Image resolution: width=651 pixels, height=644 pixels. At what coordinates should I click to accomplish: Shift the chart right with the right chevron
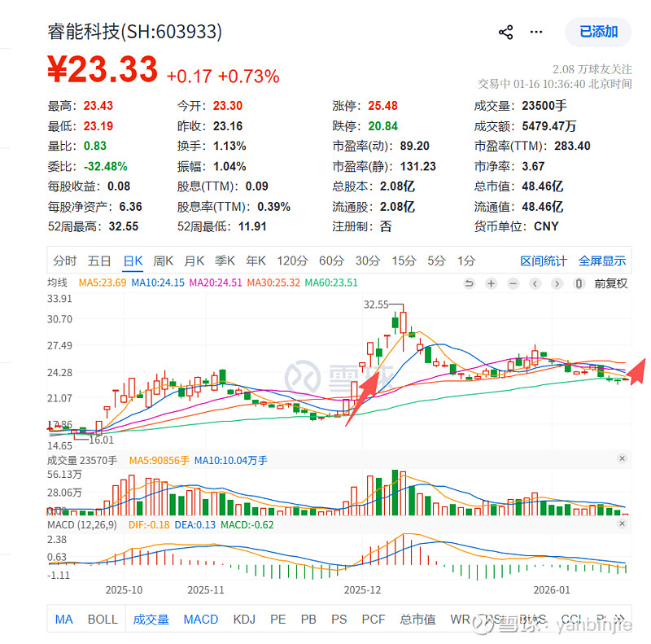coord(557,284)
